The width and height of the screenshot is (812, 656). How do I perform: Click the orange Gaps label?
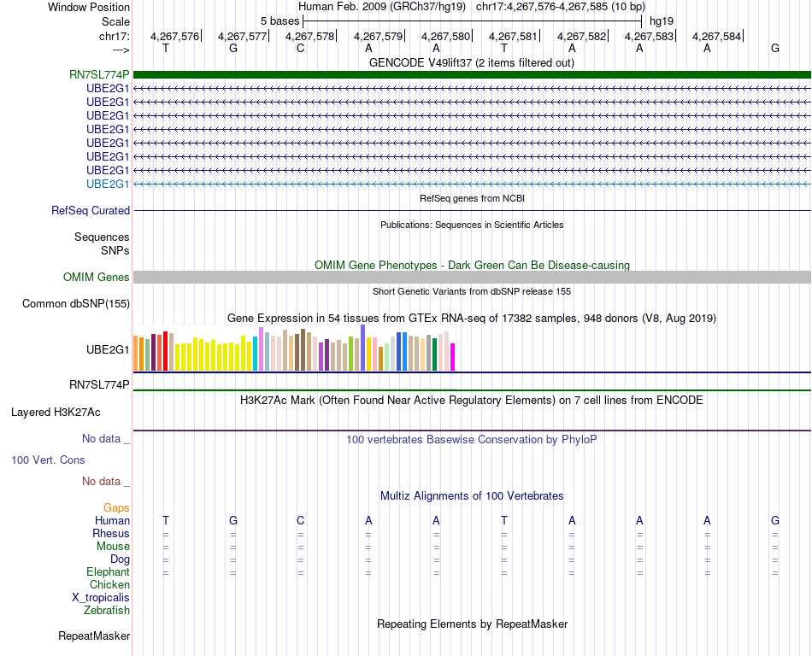tap(116, 508)
